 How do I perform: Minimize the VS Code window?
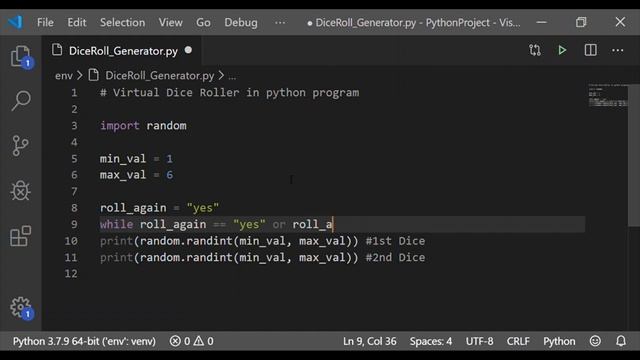click(541, 22)
